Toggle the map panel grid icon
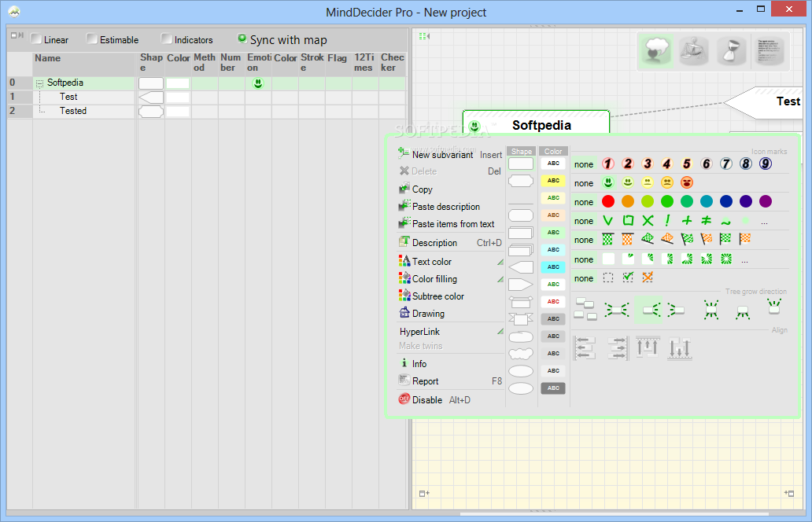Viewport: 812px width, 522px height. click(x=425, y=36)
